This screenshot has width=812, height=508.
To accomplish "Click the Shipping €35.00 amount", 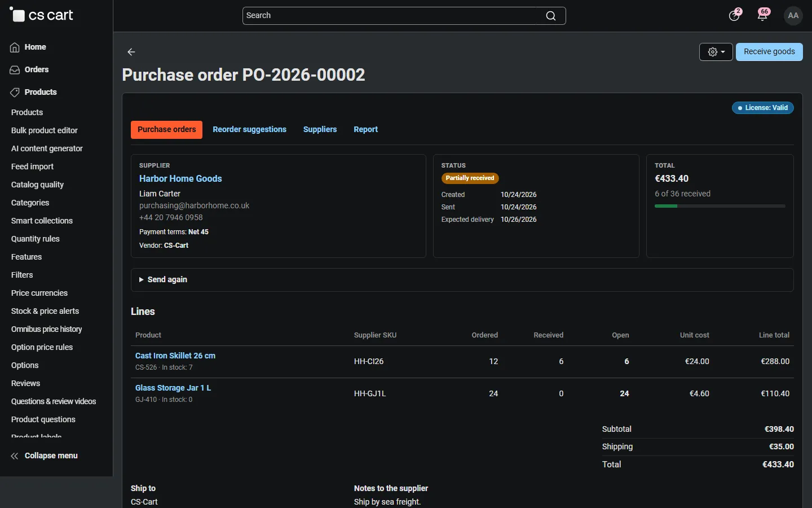I will 782,447.
